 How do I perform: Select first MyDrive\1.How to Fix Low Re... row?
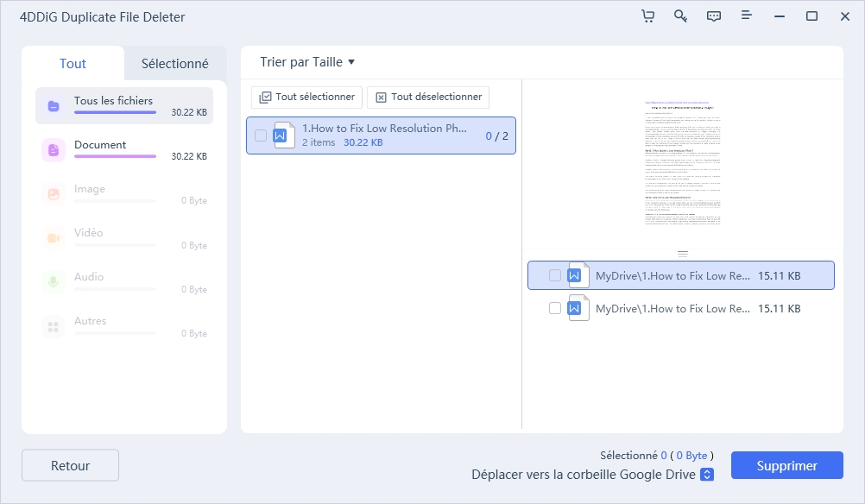681,275
